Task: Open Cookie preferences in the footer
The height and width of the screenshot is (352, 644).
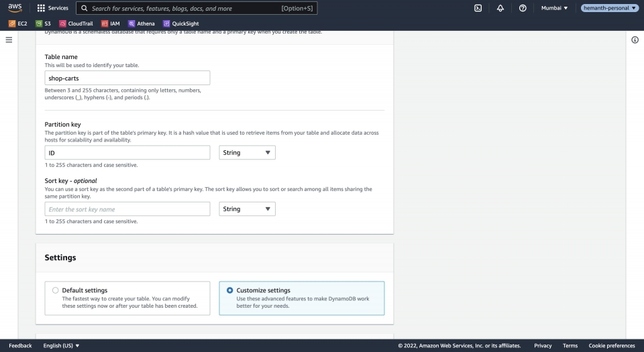Action: point(611,346)
